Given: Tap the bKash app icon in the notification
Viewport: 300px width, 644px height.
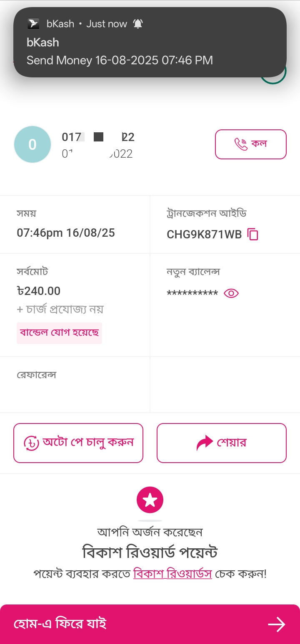Looking at the screenshot, I should coord(33,24).
